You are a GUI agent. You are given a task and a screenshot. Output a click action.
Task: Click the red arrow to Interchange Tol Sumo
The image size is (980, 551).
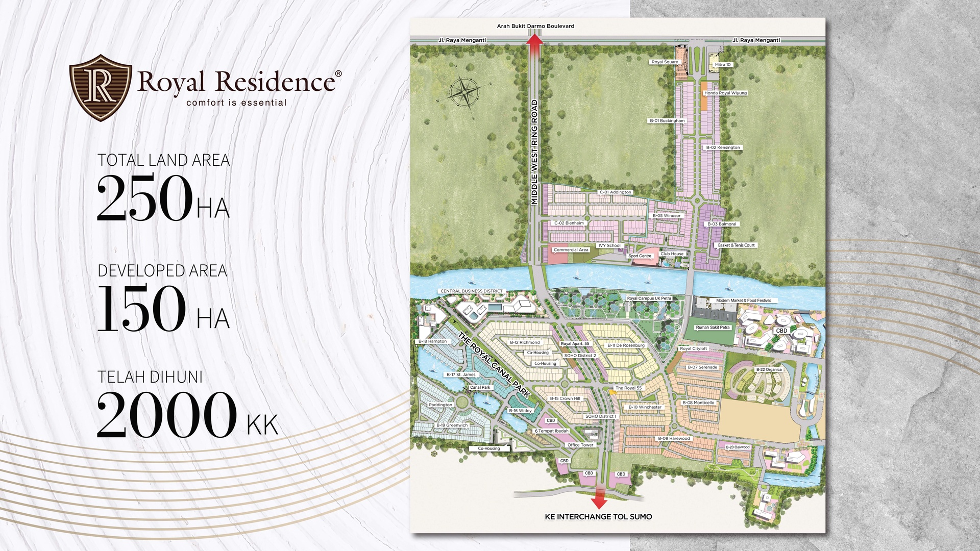coord(599,497)
